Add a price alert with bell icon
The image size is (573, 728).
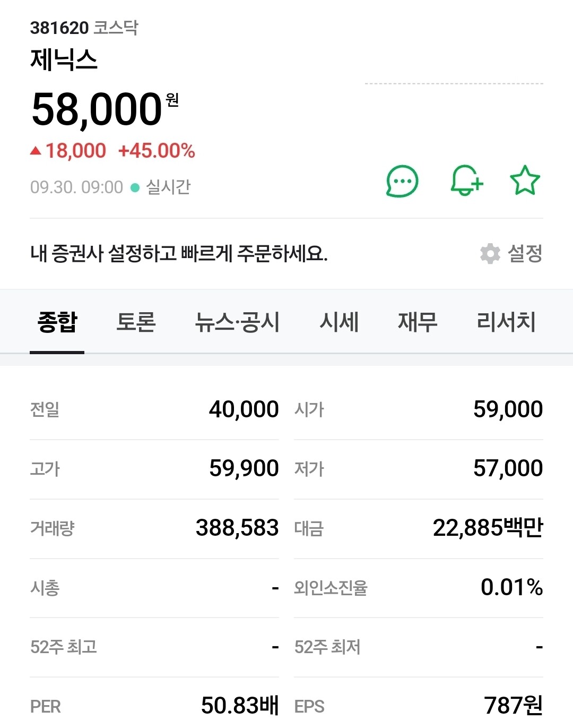click(466, 181)
